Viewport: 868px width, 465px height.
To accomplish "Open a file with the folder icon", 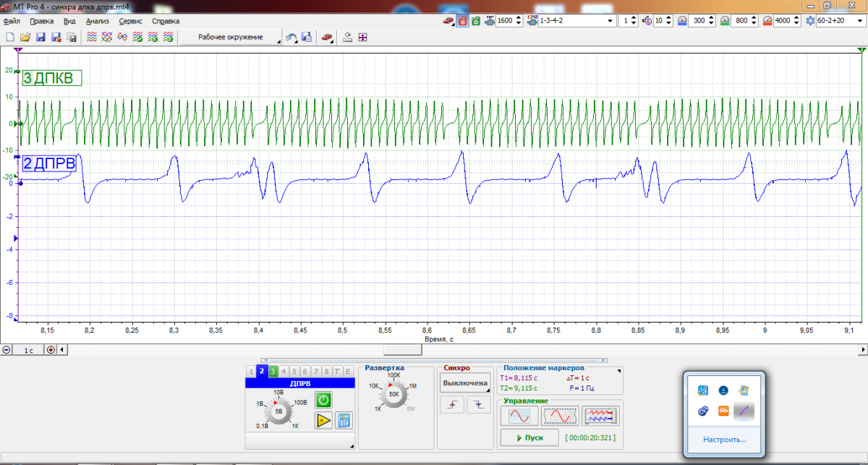I will click(25, 37).
